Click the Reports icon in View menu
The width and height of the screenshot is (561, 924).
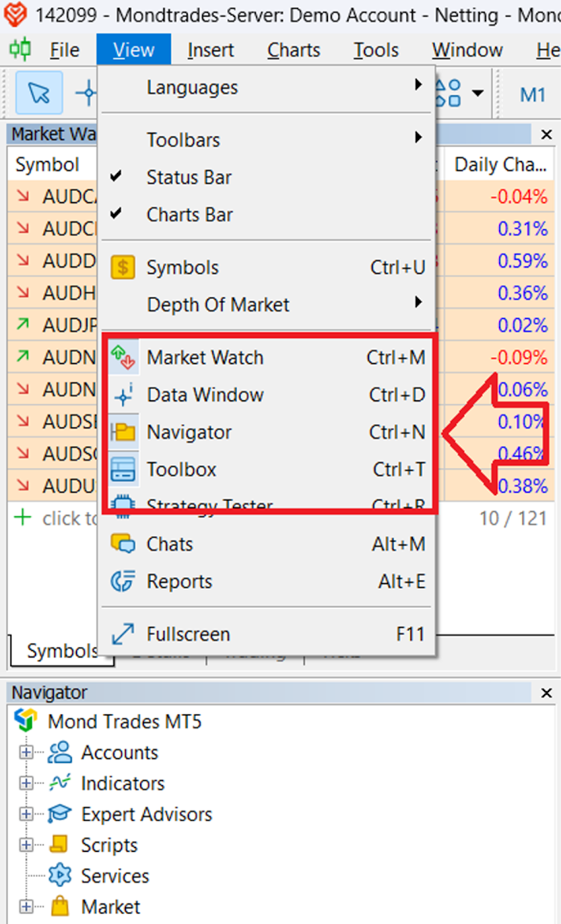click(123, 582)
